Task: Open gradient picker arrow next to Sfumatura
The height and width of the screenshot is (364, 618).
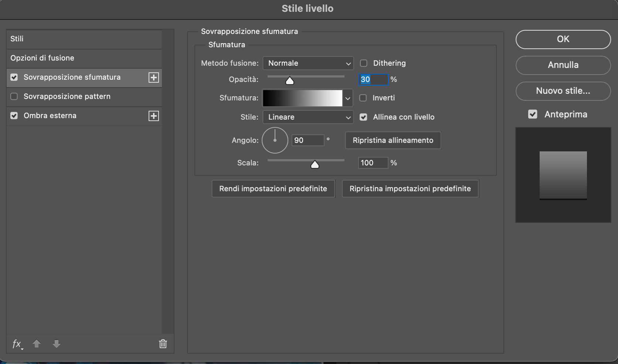Action: pyautogui.click(x=348, y=98)
